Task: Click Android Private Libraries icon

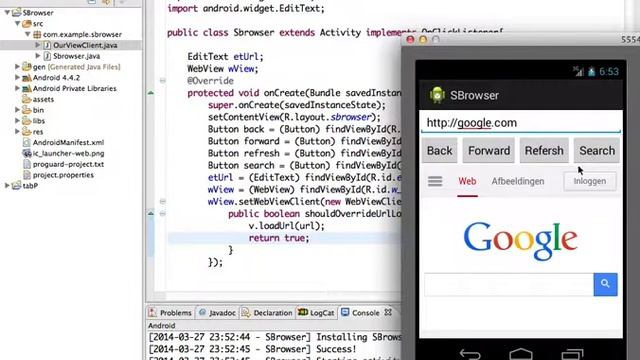Action: point(27,89)
